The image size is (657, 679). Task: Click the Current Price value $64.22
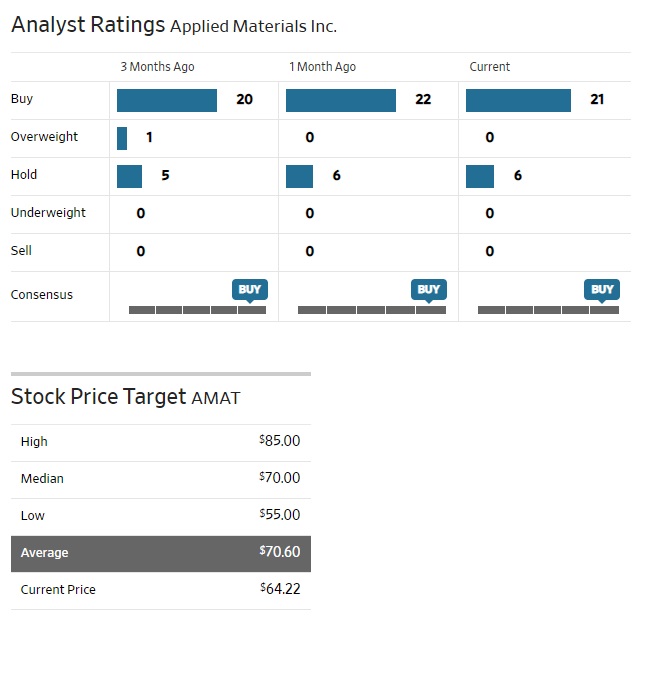[280, 589]
